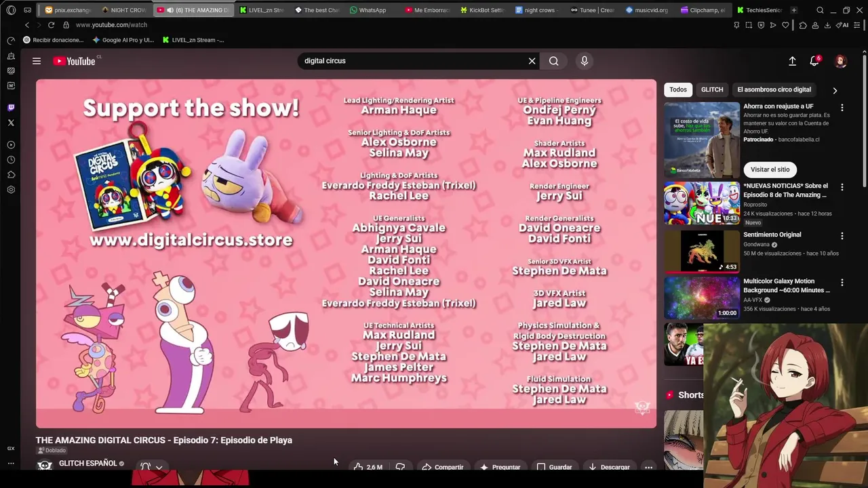The image size is (868, 488).
Task: Click the Doblado dubbed badge
Action: (52, 450)
